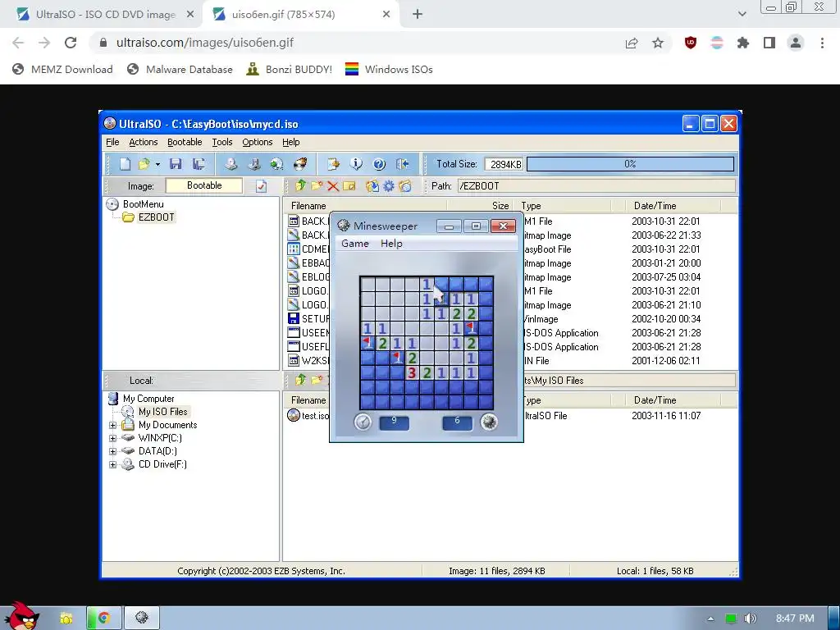Open the Bootable menu in UltraISO
The height and width of the screenshot is (630, 840).
[185, 142]
